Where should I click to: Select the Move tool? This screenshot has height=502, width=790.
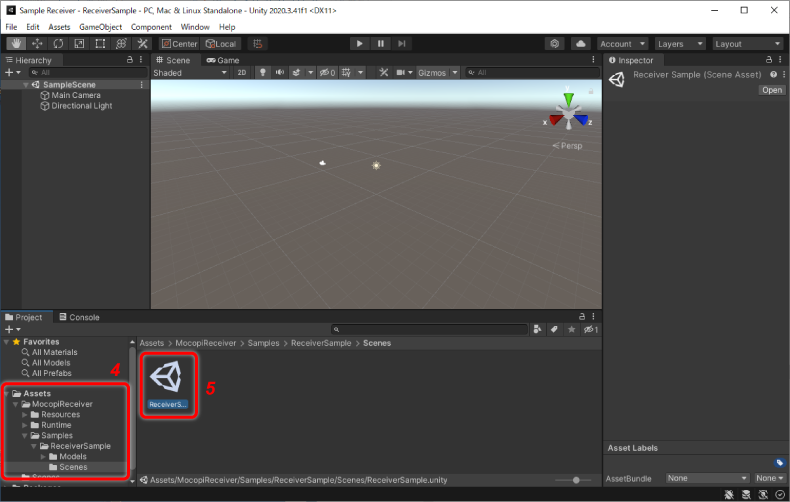pyautogui.click(x=37, y=44)
